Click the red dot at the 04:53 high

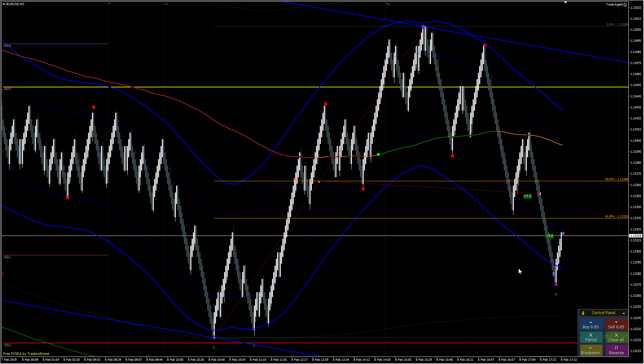(94, 107)
